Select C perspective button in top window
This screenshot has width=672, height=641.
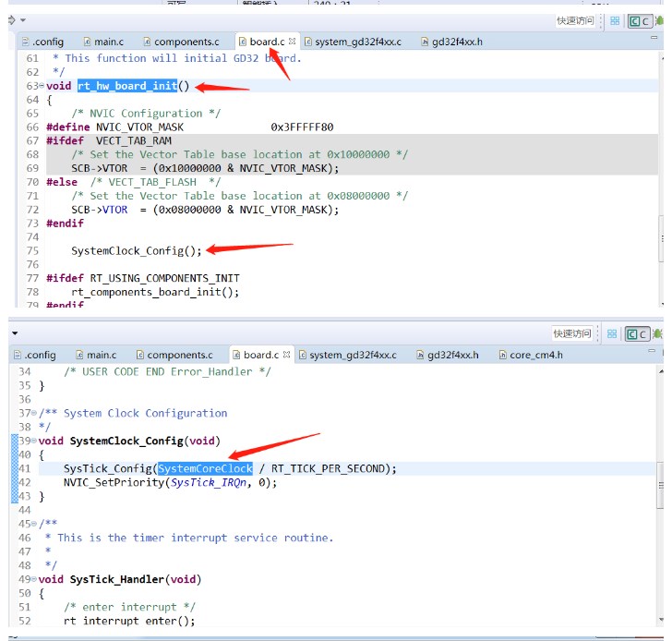tap(639, 21)
